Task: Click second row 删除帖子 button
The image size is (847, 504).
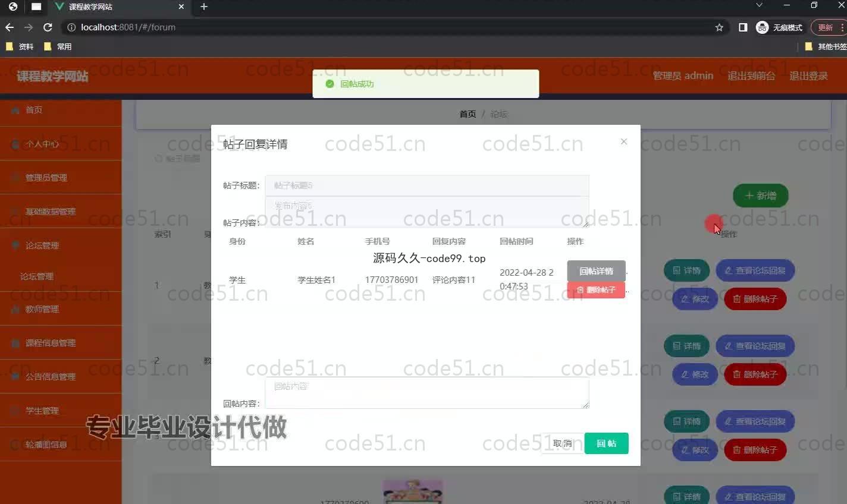Action: coord(755,374)
